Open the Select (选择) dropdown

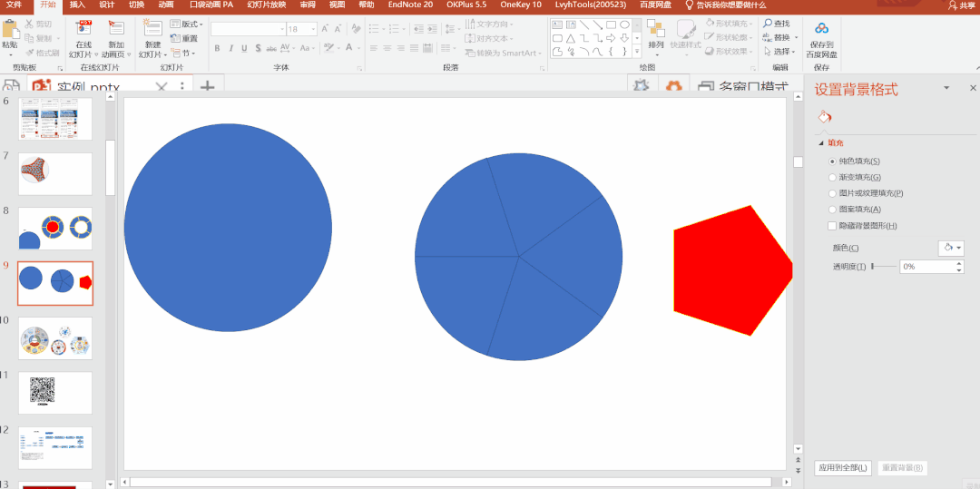[x=780, y=52]
